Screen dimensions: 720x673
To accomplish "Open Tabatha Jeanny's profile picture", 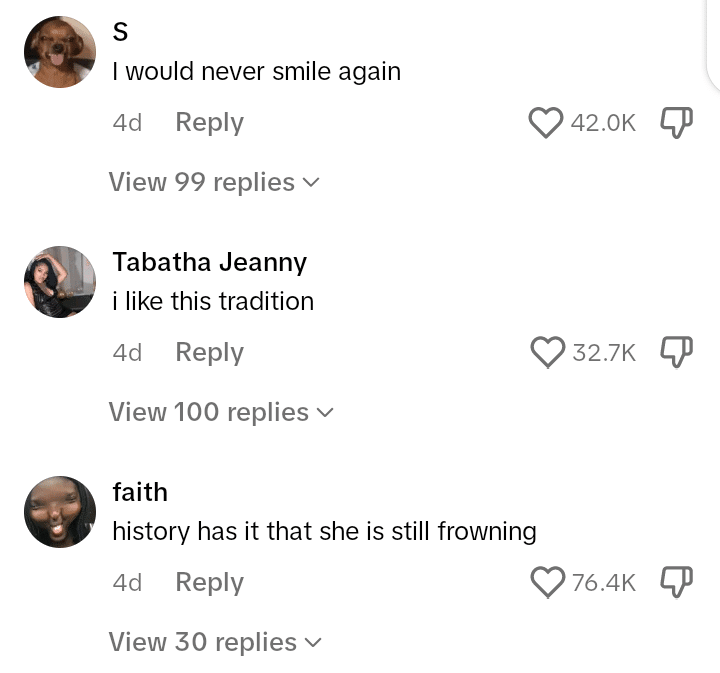I will pyautogui.click(x=60, y=282).
